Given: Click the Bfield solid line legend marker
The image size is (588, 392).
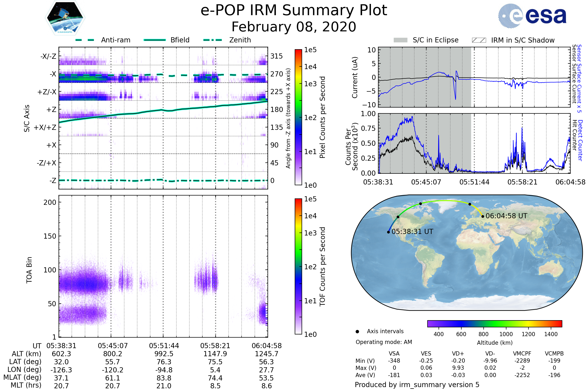Looking at the screenshot, I should tap(155, 40).
